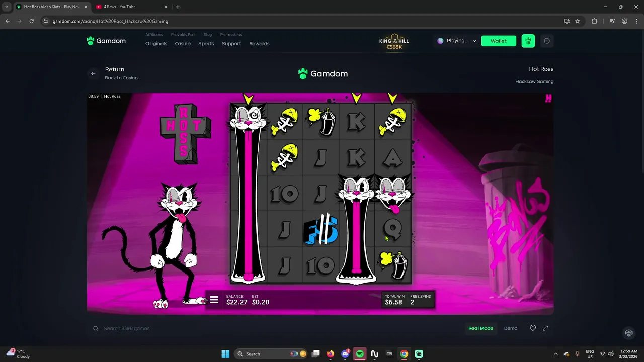Open Chrome three-dot menu

pyautogui.click(x=636, y=21)
